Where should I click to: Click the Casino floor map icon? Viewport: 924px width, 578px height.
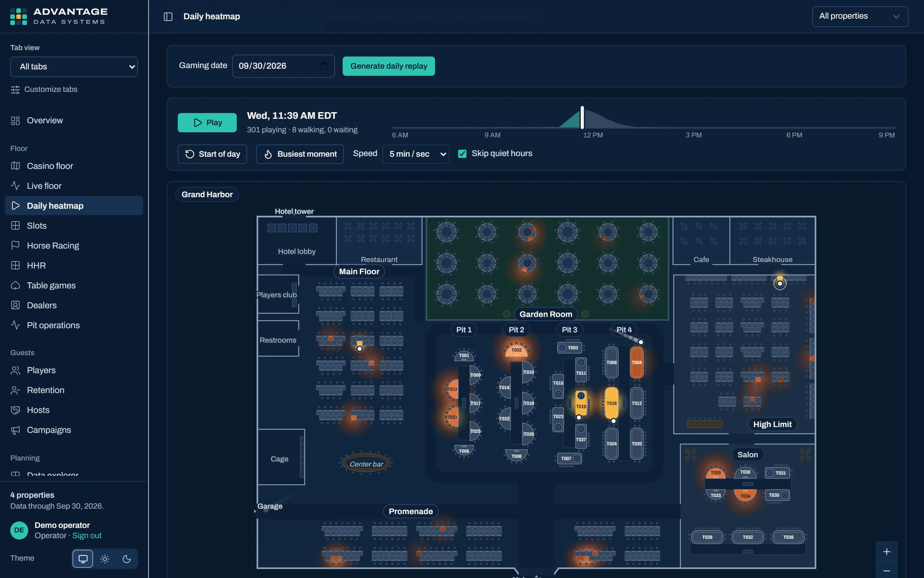[15, 166]
